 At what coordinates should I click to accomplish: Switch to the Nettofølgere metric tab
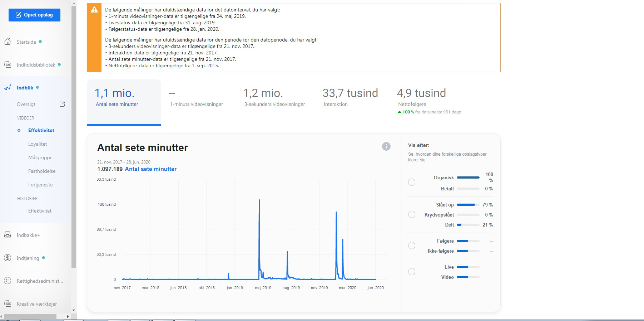click(421, 98)
